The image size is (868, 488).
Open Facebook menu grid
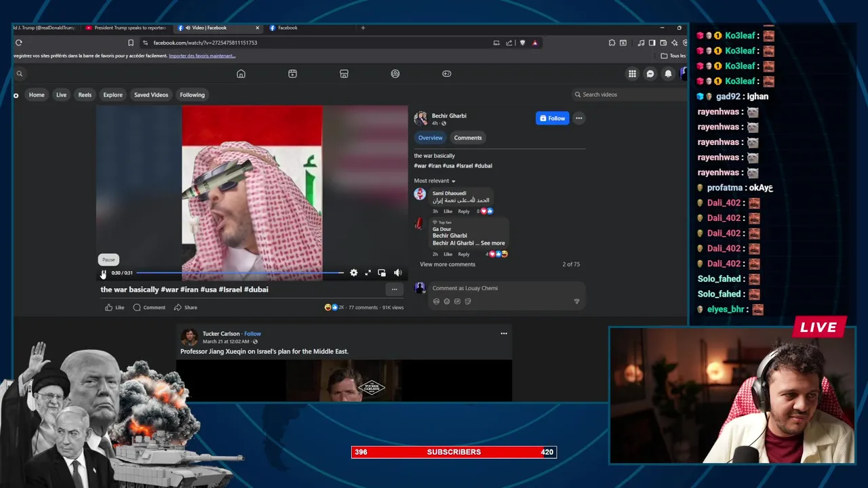(632, 74)
